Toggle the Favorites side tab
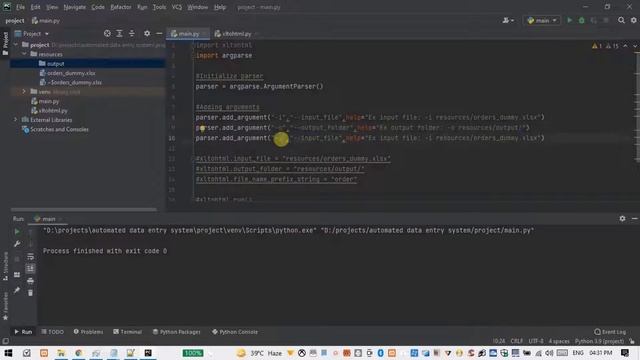The height and width of the screenshot is (360, 640). (x=5, y=307)
